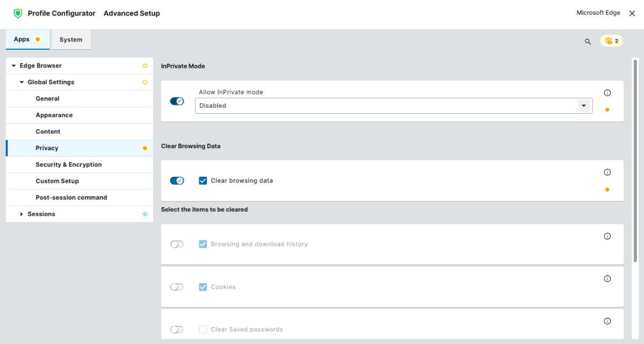Image resolution: width=644 pixels, height=344 pixels.
Task: Close the Profile Configurator window
Action: pyautogui.click(x=632, y=13)
